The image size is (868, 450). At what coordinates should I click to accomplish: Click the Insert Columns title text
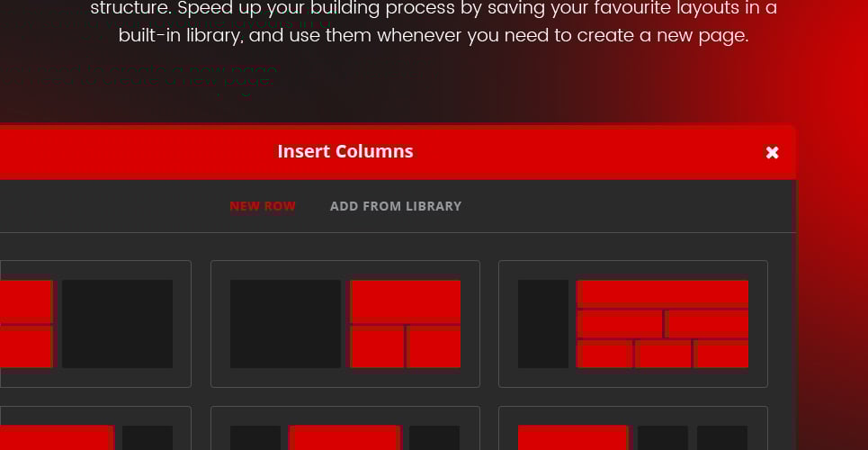point(345,151)
